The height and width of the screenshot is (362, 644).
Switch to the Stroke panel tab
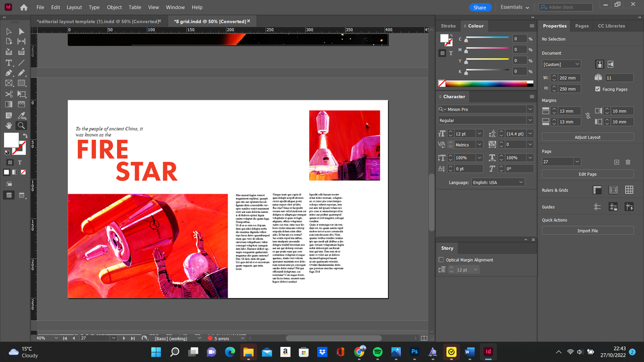coord(448,26)
